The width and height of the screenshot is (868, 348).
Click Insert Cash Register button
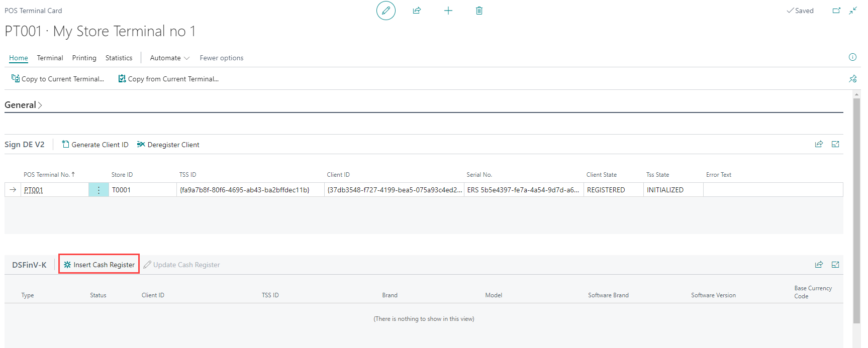point(99,265)
